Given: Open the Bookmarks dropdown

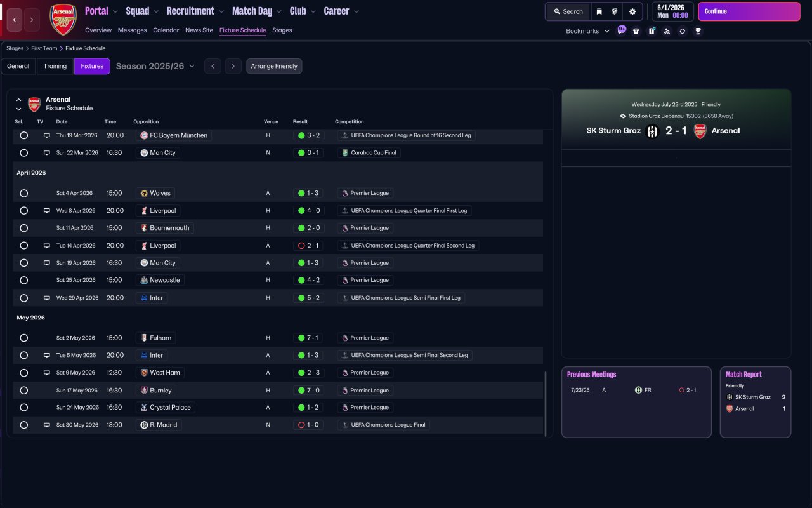Looking at the screenshot, I should pos(587,31).
